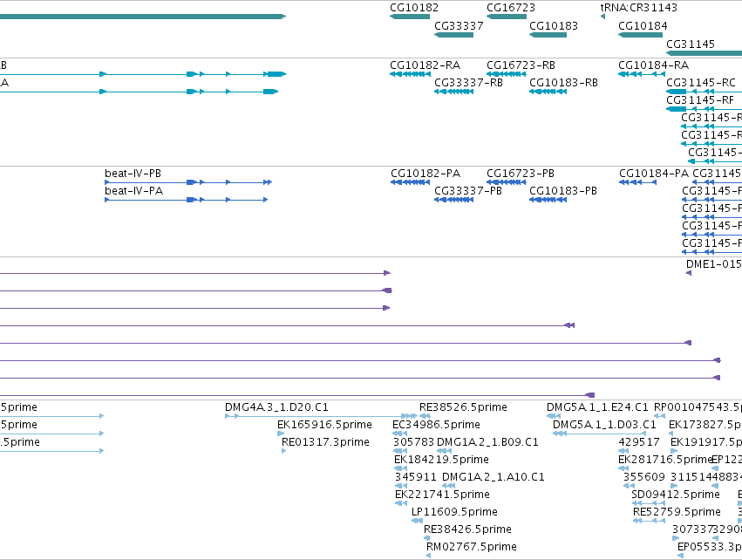Screen dimensions: 742x560
Task: Click the CG10184 gene bar glyph
Action: click(640, 35)
